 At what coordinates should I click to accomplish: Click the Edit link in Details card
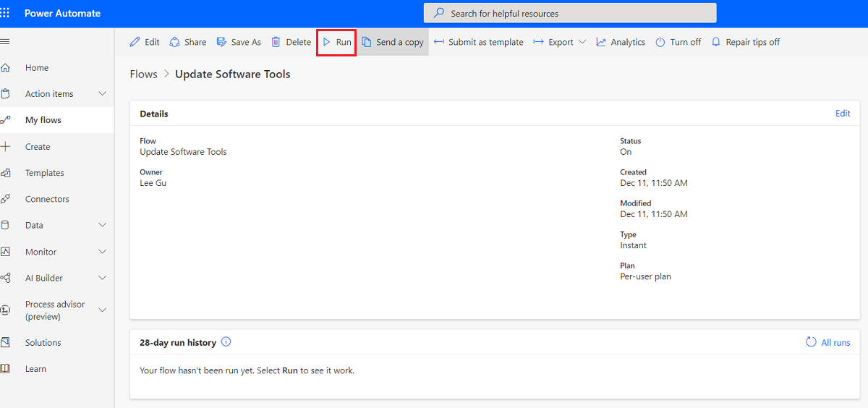(x=843, y=114)
